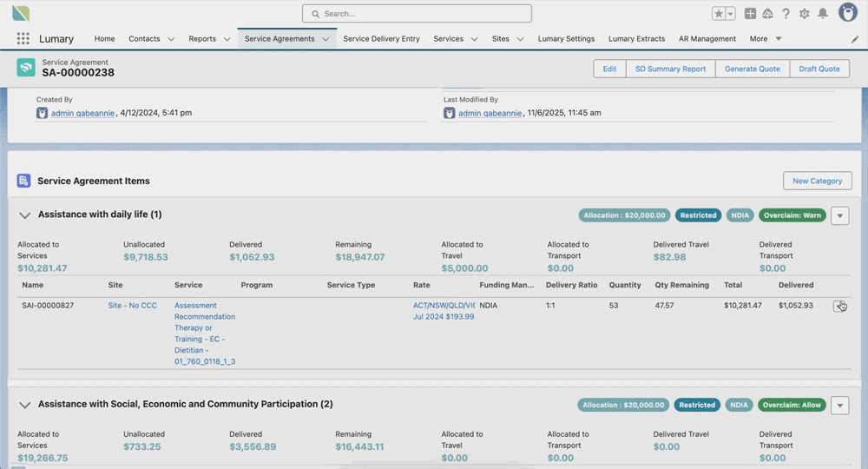Viewport: 868px width, 469px height.
Task: Click the Allocation $20,000.00 badge for daily life
Action: pos(624,215)
